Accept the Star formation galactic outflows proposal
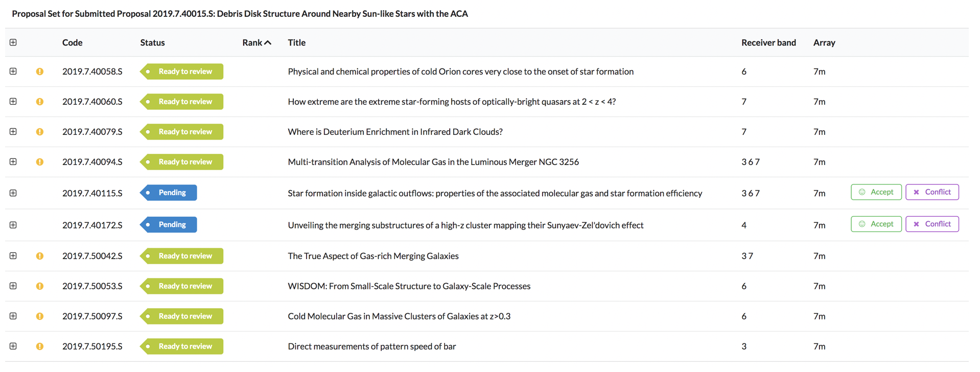Screen dimensions: 980x372 pyautogui.click(x=876, y=192)
